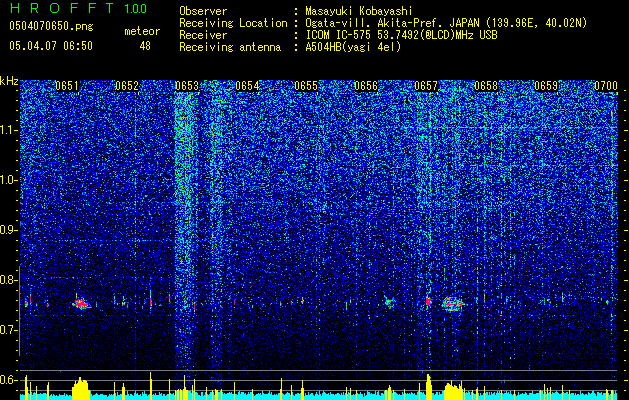Click the 0.9 frequency axis label
Screen dimensions: 629x400
[x=9, y=230]
